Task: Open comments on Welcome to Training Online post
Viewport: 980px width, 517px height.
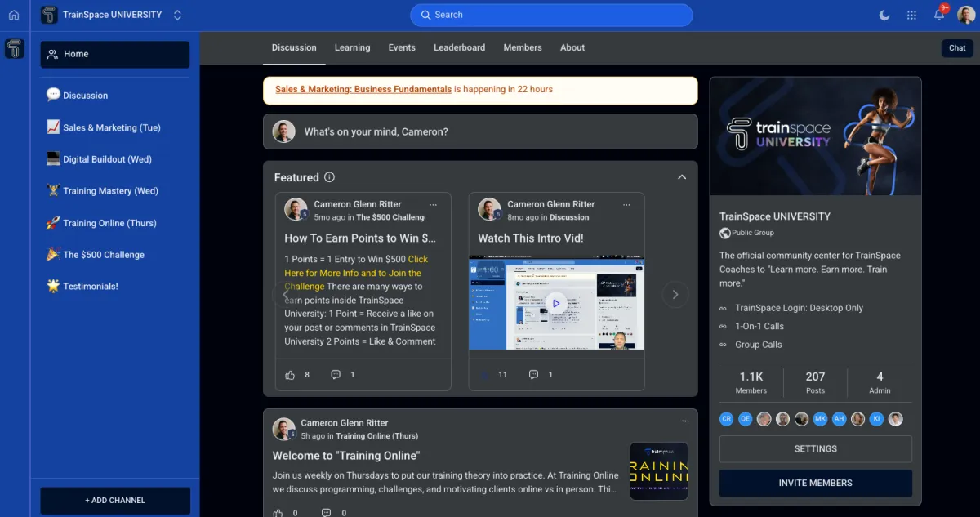Action: [327, 513]
